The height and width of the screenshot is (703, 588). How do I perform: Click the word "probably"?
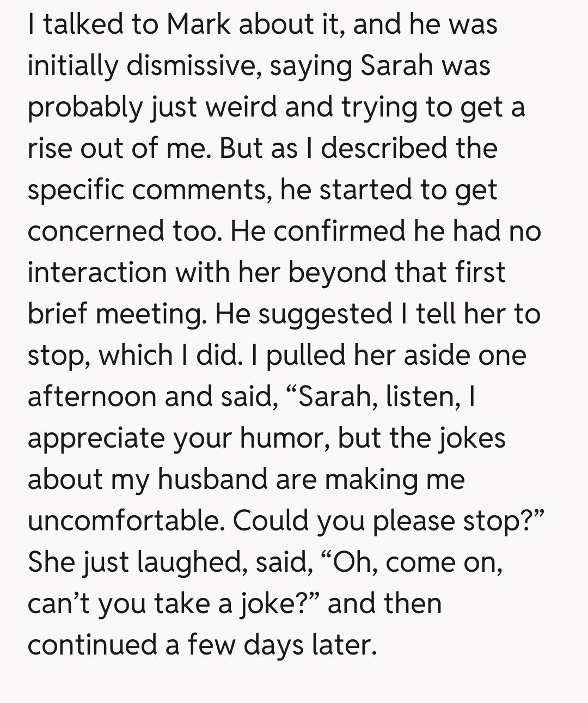(84, 107)
